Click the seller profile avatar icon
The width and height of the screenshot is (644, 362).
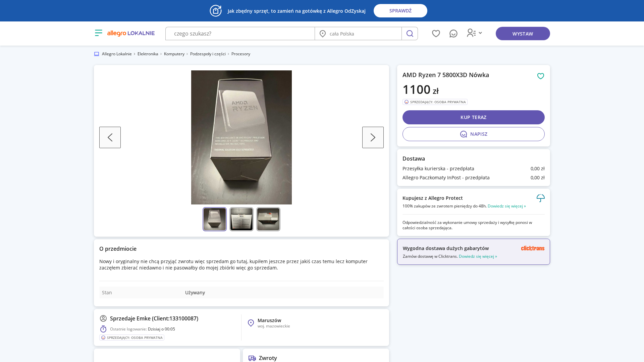103,318
